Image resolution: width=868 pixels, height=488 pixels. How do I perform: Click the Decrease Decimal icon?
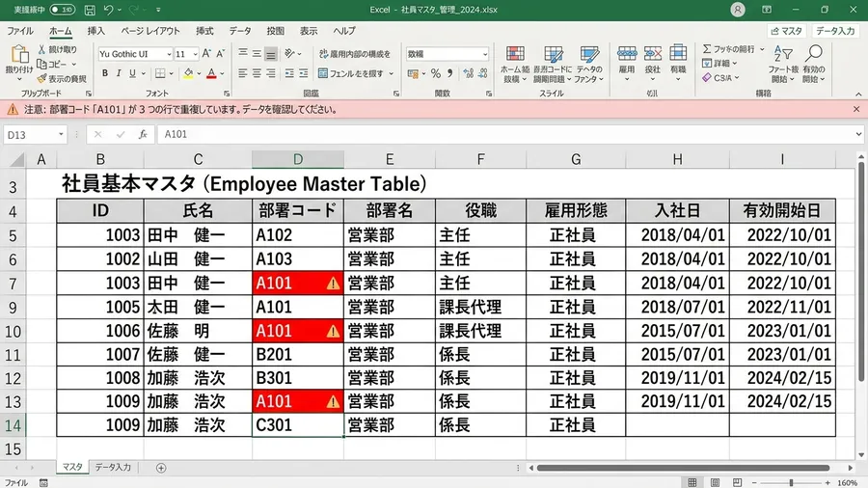click(483, 73)
